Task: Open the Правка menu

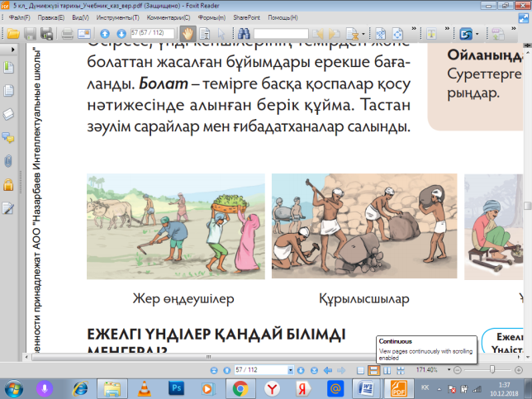Action: coord(51,17)
